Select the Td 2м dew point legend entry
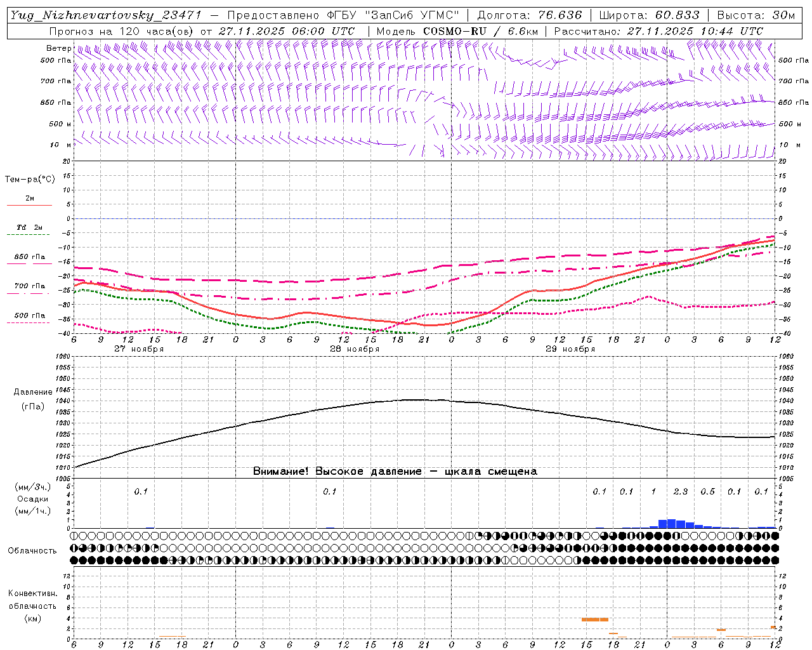The width and height of the screenshot is (812, 650). point(29,227)
